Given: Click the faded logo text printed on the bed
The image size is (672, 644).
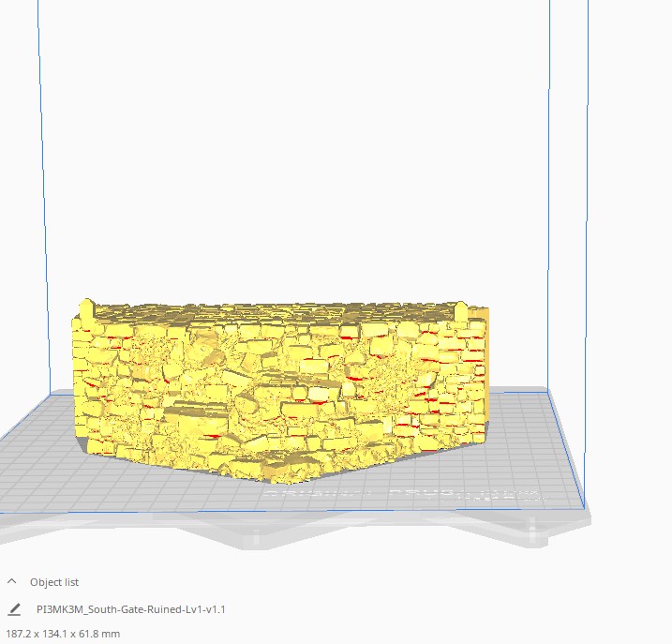Looking at the screenshot, I should click(x=405, y=494).
